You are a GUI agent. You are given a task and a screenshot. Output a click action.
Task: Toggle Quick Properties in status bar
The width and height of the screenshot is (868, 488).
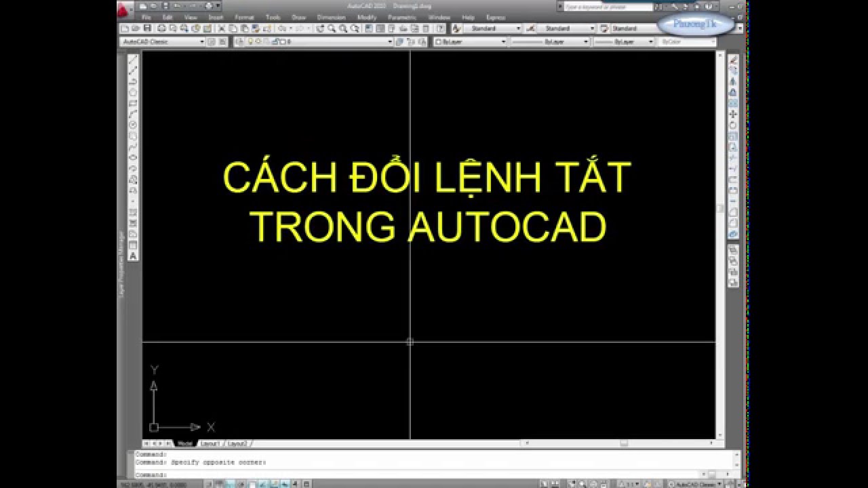tap(306, 484)
